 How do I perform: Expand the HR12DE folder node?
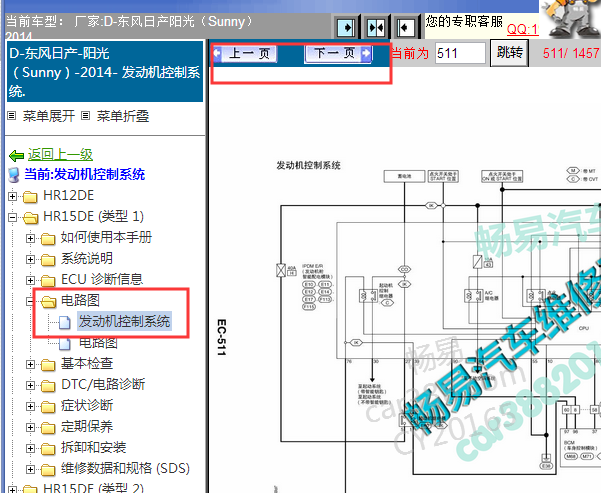(x=12, y=196)
